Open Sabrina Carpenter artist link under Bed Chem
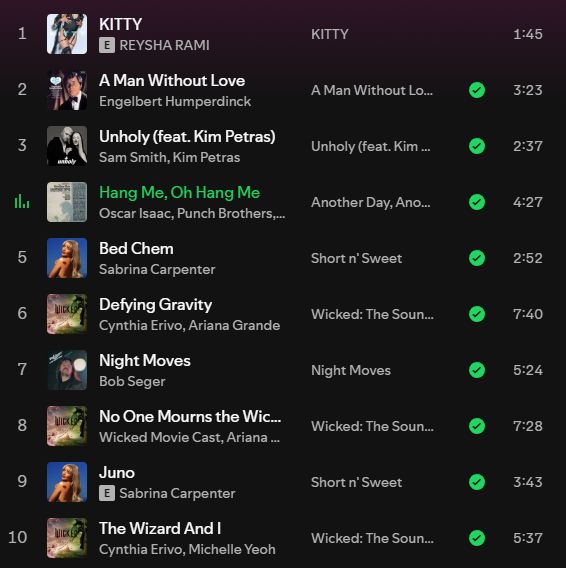566x568 pixels. click(x=157, y=270)
